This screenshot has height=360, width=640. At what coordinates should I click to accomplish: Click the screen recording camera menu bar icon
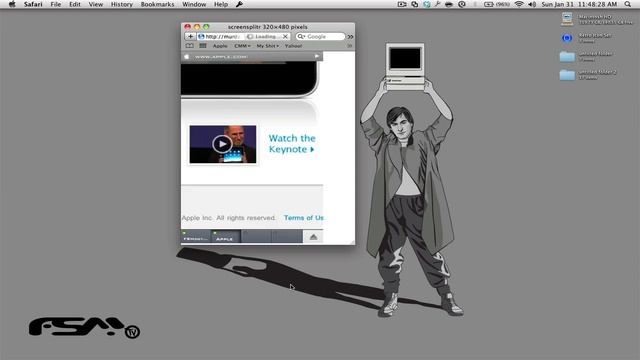(402, 4)
